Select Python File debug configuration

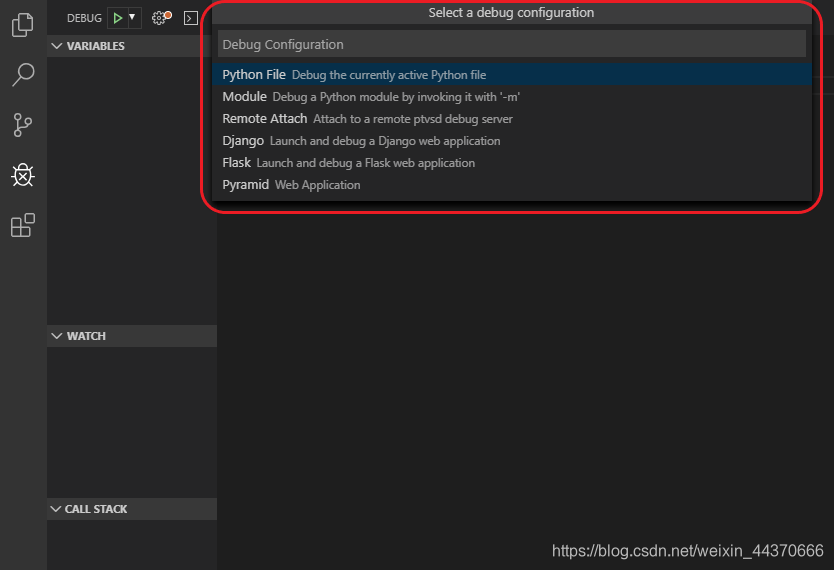[512, 74]
